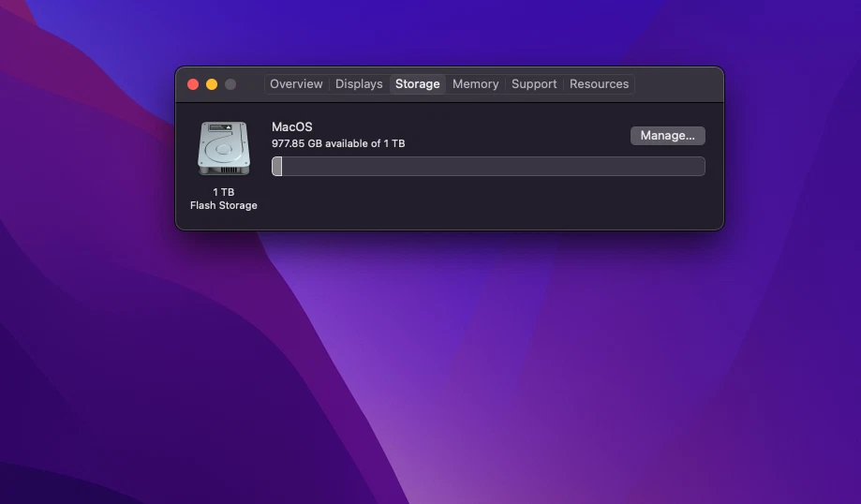Click '977.85 GB available of 1 TB' text

coord(338,143)
